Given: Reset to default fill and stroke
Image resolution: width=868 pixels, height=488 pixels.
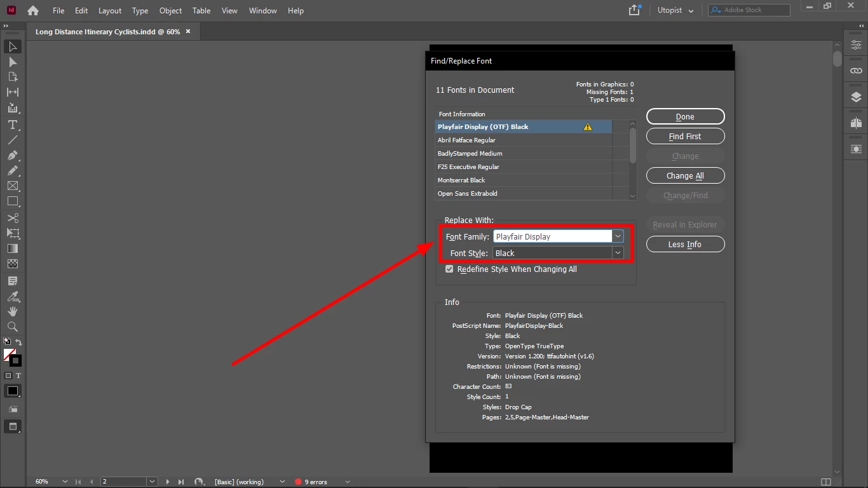Looking at the screenshot, I should pyautogui.click(x=7, y=341).
